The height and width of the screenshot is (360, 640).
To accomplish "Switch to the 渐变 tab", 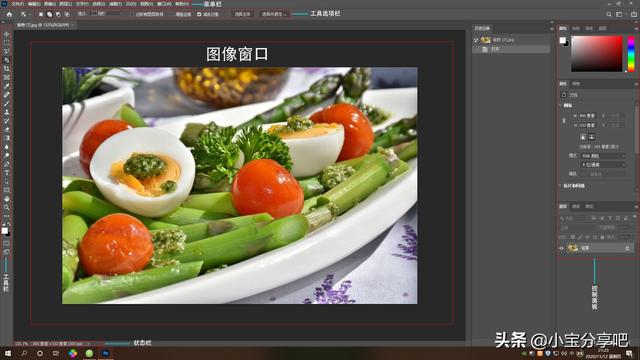I will click(589, 29).
